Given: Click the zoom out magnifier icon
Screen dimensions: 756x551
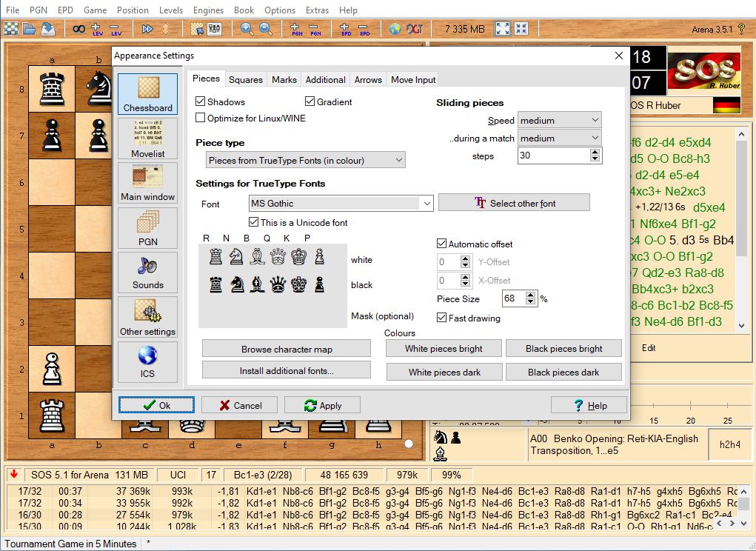Looking at the screenshot, I should tap(266, 29).
